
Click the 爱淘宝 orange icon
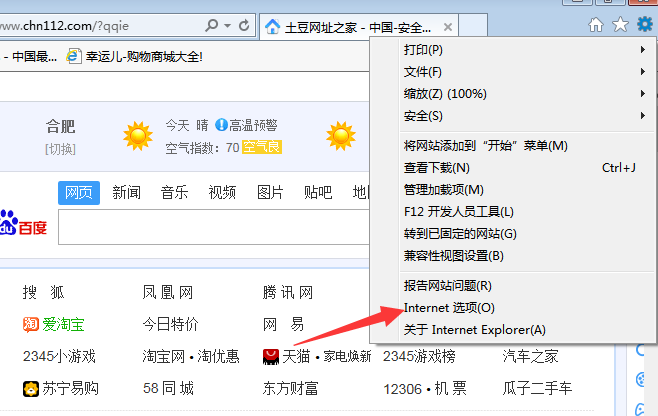pyautogui.click(x=31, y=324)
